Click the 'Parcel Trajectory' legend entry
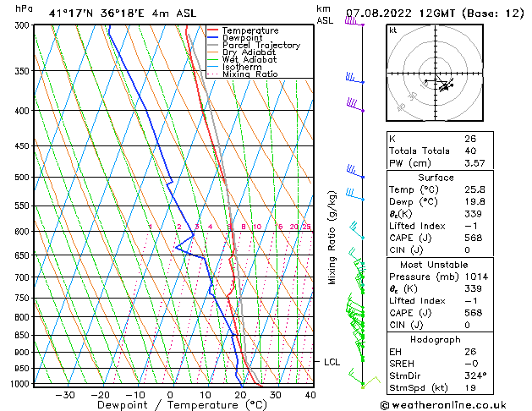532x411 pixels. pos(261,46)
